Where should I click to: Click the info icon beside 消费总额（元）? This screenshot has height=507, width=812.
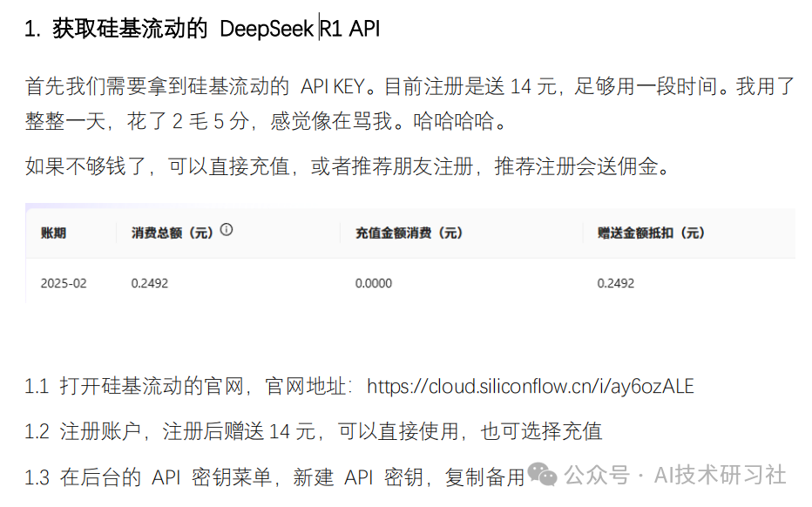click(227, 229)
